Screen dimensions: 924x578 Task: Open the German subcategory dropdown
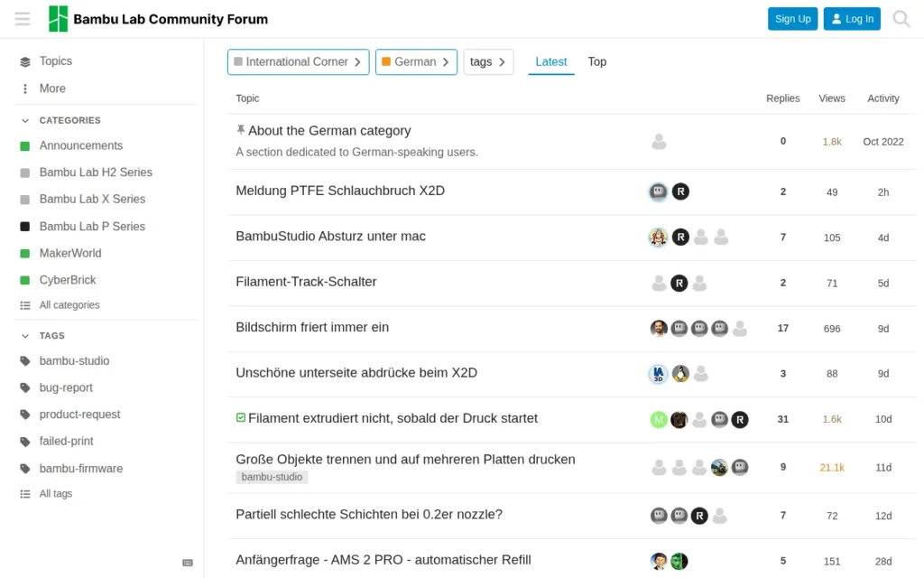coord(416,62)
